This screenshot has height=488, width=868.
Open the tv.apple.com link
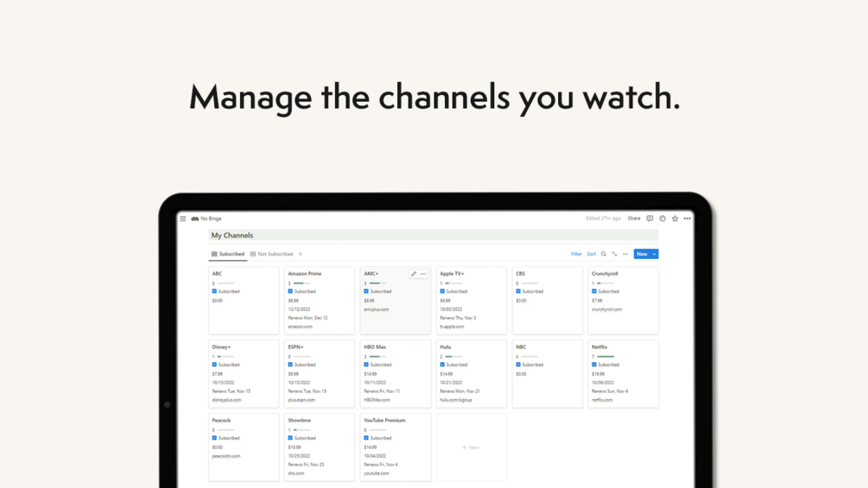452,326
